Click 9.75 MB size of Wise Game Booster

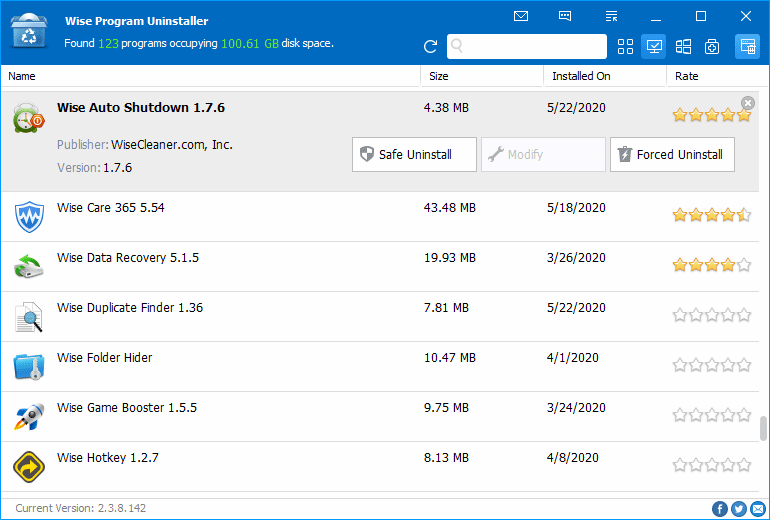pos(446,408)
